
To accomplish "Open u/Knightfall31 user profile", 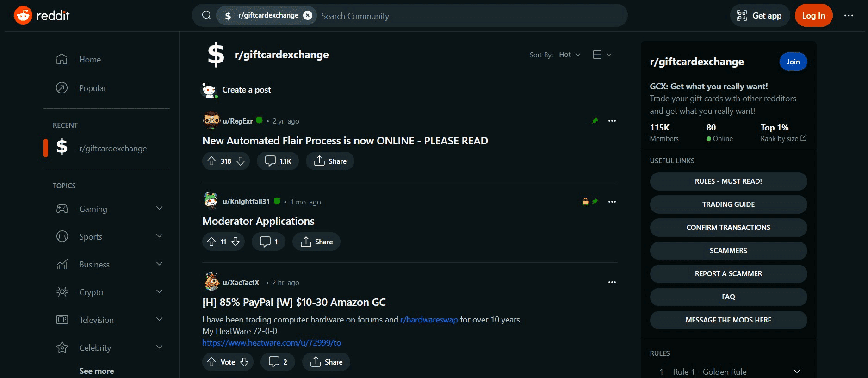I will 246,202.
